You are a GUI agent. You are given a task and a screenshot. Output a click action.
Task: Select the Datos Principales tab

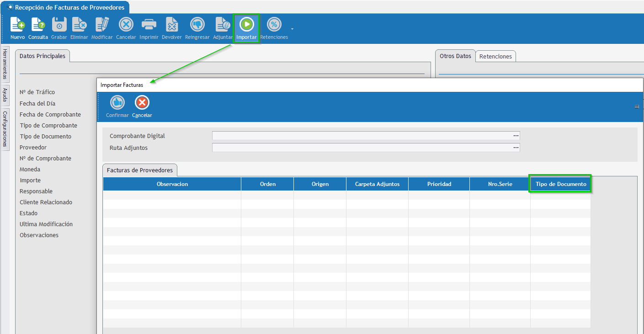[43, 56]
